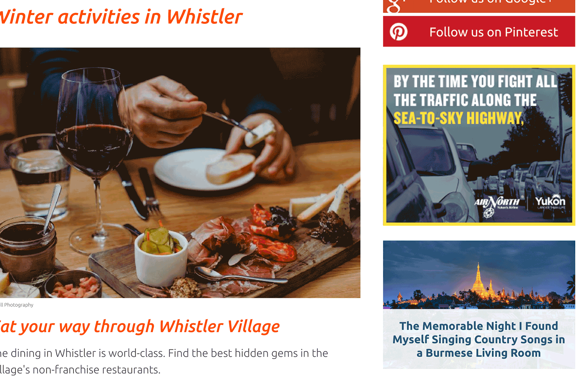Click the golden pagoda photo thumbnail
The image size is (588, 378).
pos(479,275)
